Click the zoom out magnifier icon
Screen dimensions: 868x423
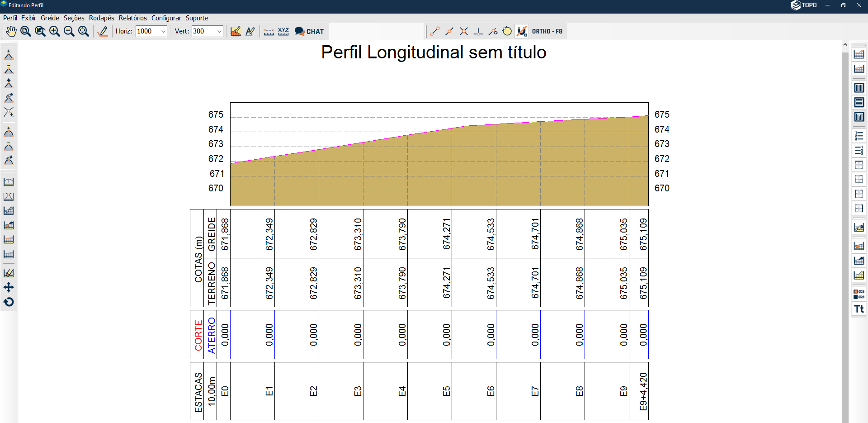[69, 31]
